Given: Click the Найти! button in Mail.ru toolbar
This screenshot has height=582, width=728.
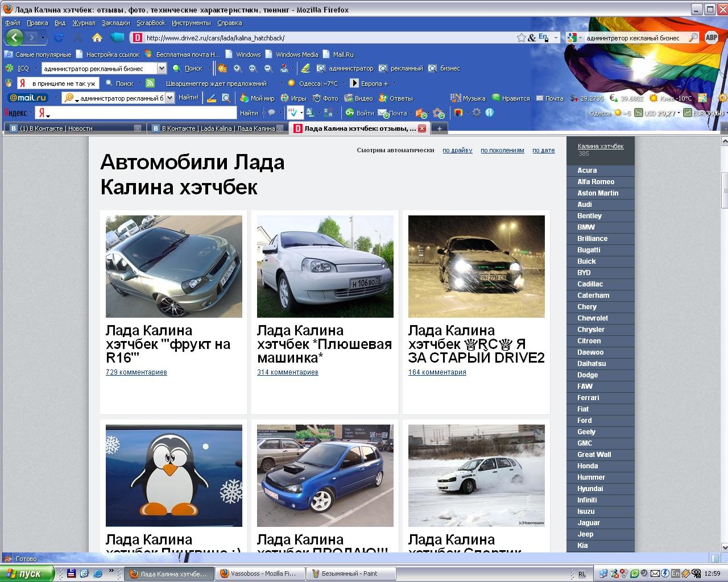Looking at the screenshot, I should pos(188,98).
